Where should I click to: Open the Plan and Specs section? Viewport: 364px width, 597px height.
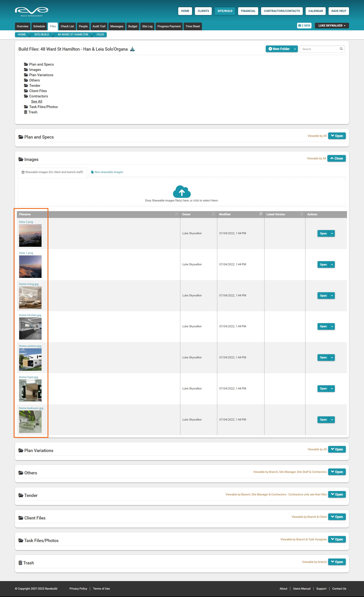point(337,136)
